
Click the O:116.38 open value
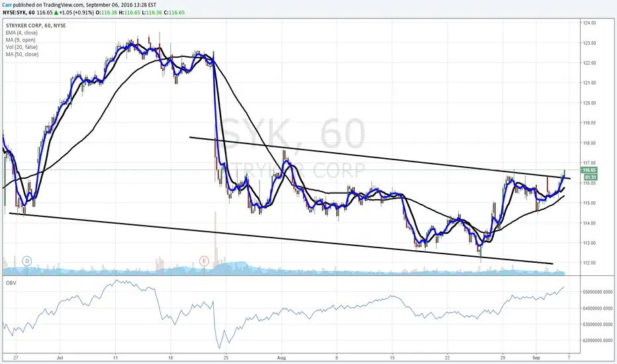107,12
